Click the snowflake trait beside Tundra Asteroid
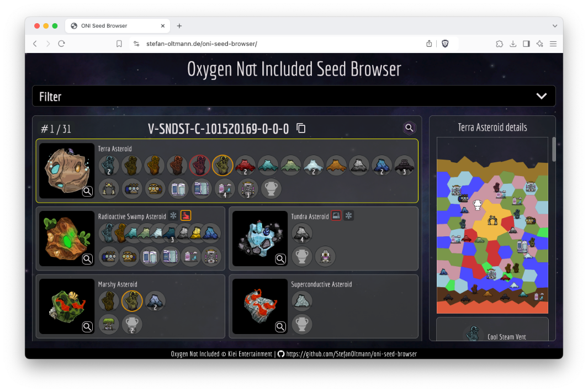This screenshot has height=392, width=588. click(349, 216)
